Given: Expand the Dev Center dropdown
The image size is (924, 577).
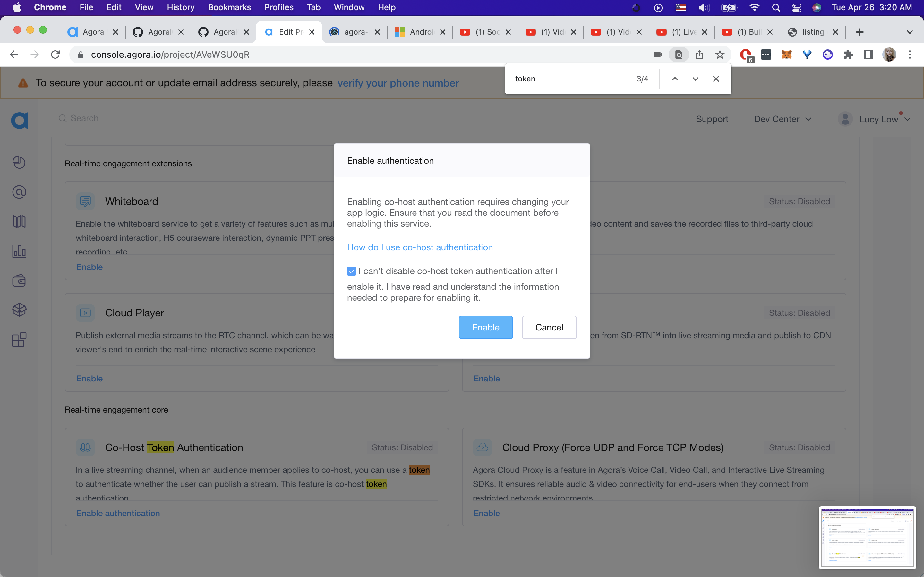Looking at the screenshot, I should [x=782, y=119].
